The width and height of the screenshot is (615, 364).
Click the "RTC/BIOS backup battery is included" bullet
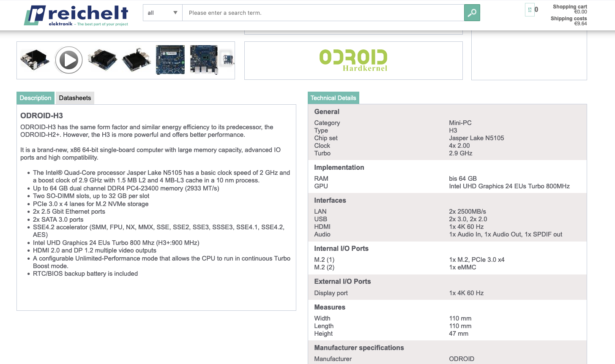[x=85, y=274]
